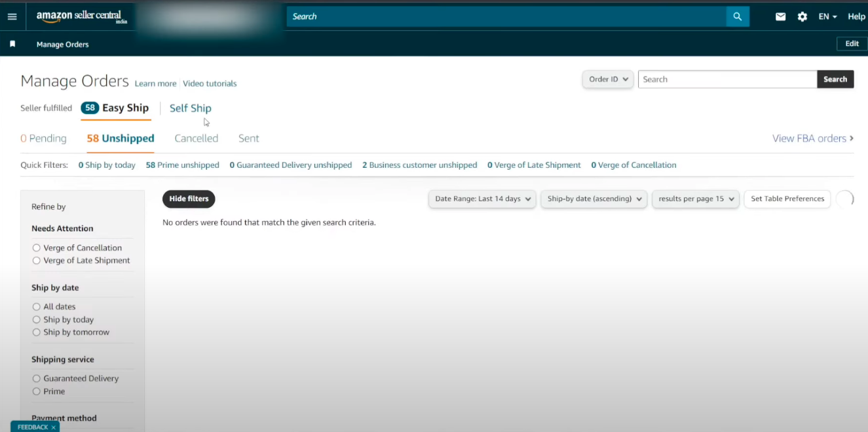
Task: Switch to the Easy Ship tab
Action: tap(116, 108)
